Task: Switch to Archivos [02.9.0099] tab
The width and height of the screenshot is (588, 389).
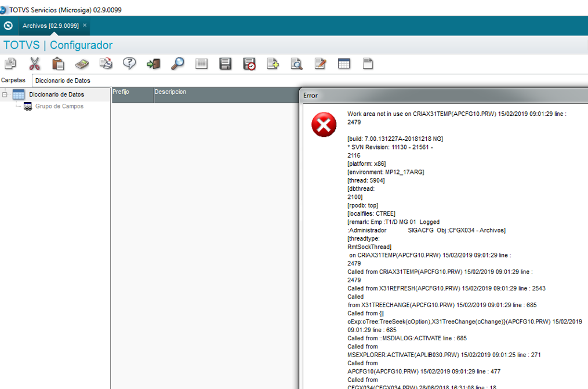Action: (50, 26)
